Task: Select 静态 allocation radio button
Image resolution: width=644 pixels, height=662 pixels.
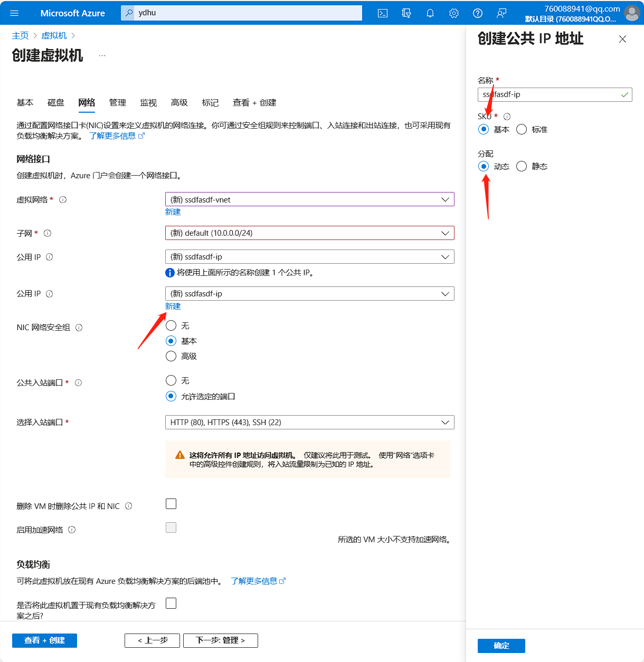Action: click(x=522, y=166)
